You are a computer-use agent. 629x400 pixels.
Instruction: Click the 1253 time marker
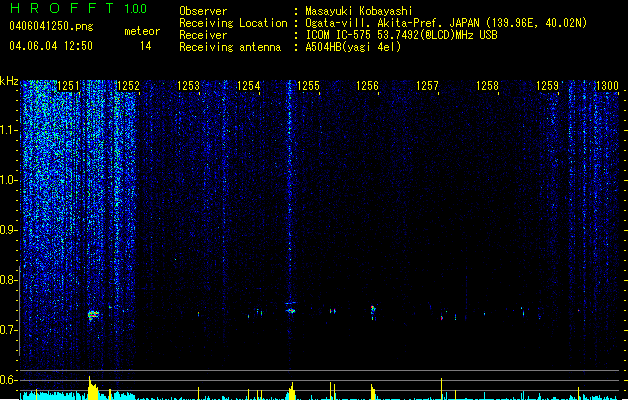tap(188, 85)
